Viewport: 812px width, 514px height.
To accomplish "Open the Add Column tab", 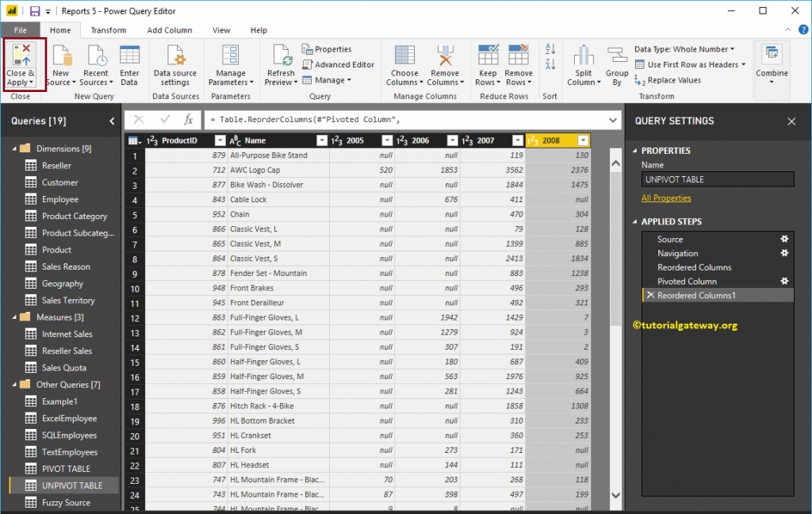I will (169, 29).
